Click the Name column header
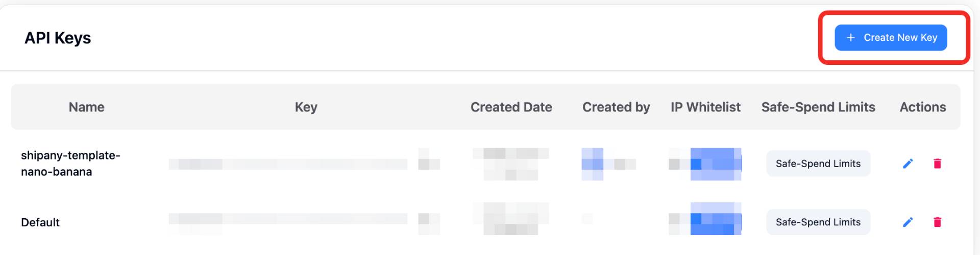This screenshot has width=980, height=255. [x=87, y=107]
